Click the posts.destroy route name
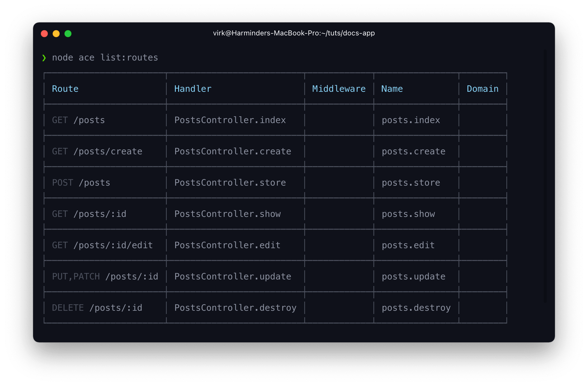Viewport: 588px width, 386px height. 416,308
